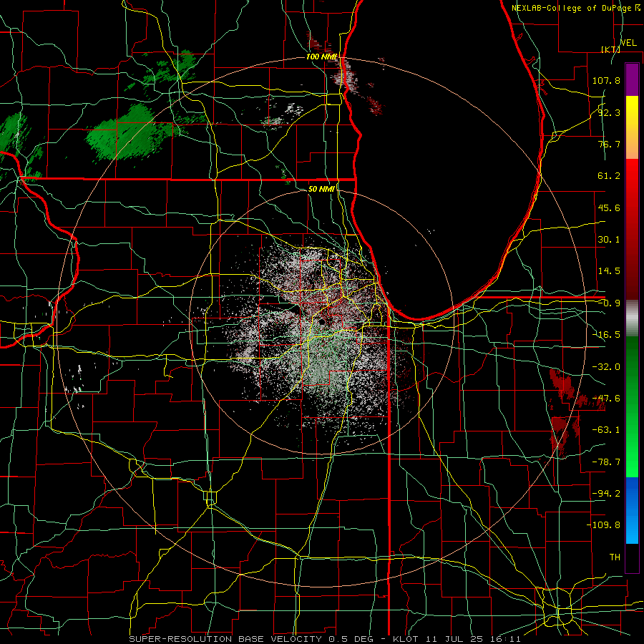Click the TH legend label
The image size is (644, 644).
click(615, 557)
